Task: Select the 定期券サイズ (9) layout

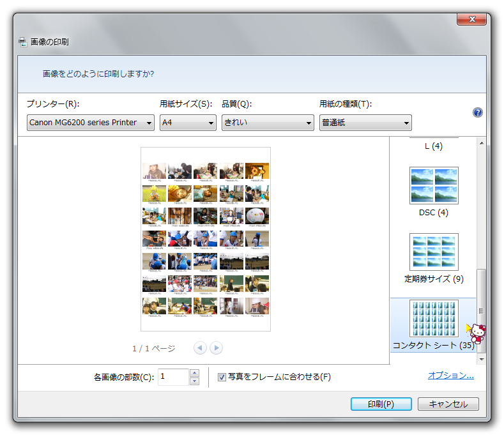Action: click(x=434, y=252)
